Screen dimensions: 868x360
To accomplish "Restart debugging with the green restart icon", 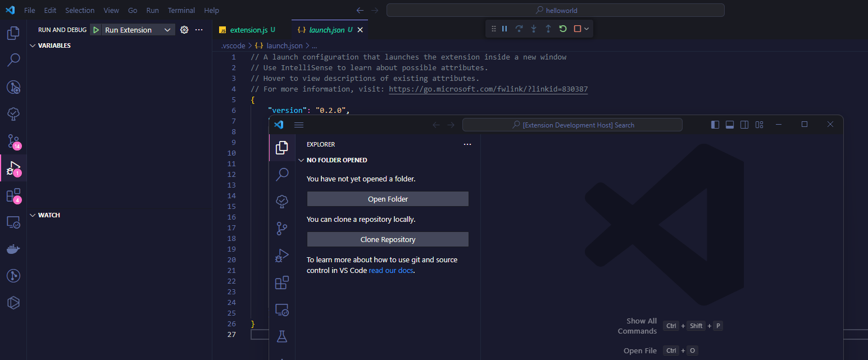I will tap(563, 29).
